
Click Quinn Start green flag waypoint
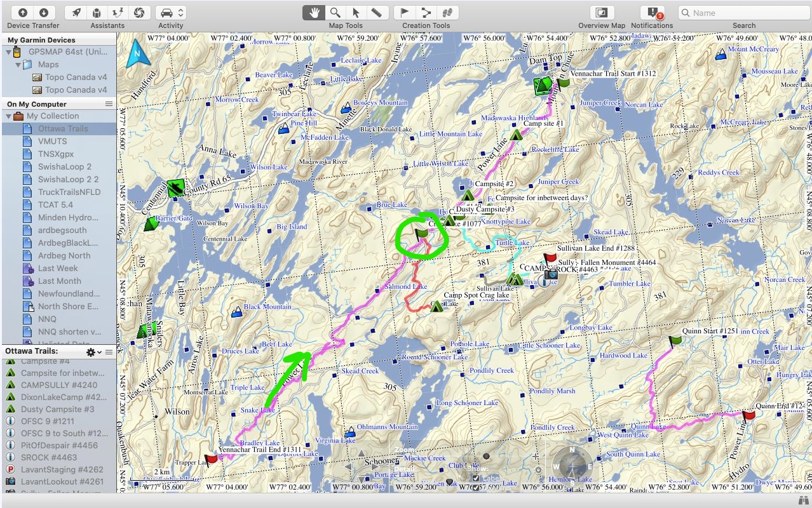(675, 341)
